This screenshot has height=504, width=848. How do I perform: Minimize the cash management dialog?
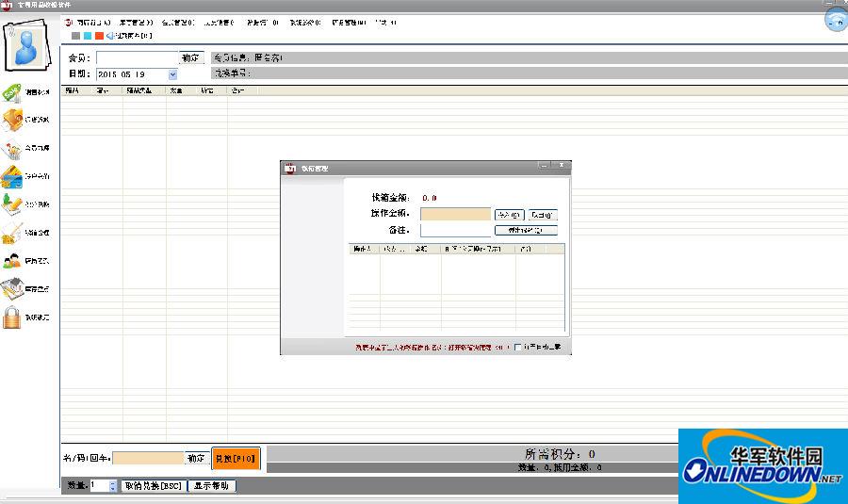545,166
